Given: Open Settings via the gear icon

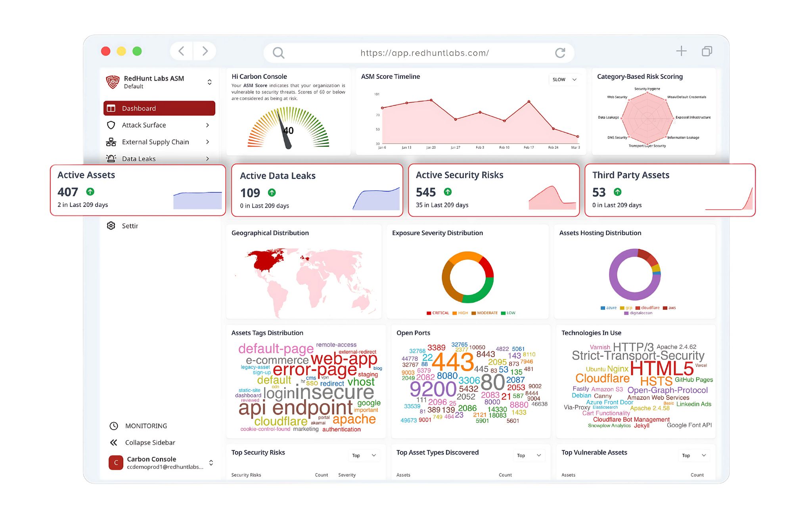Looking at the screenshot, I should tap(111, 226).
